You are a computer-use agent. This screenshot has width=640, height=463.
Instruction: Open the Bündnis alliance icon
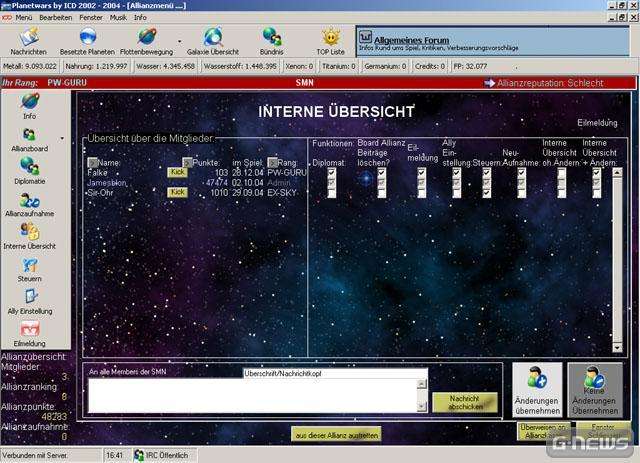[x=271, y=37]
